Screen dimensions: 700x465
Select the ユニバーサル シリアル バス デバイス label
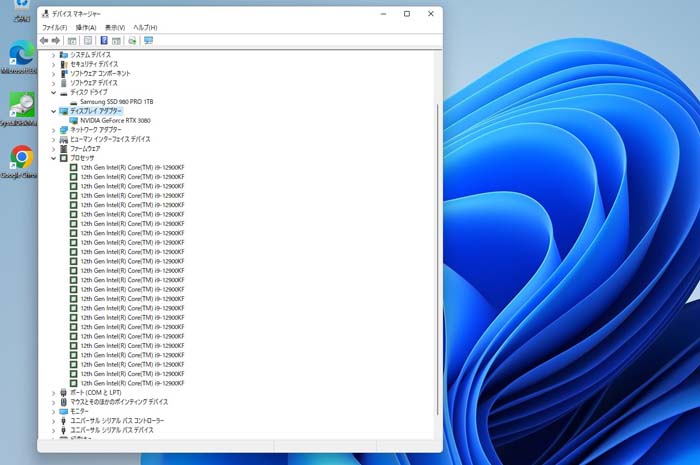click(x=112, y=430)
